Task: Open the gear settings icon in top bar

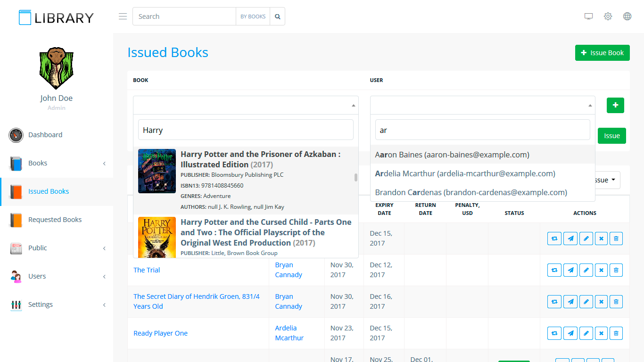Action: click(608, 16)
